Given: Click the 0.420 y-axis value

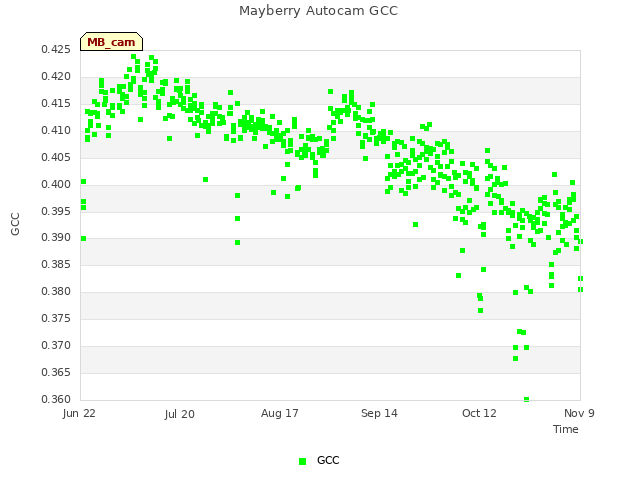Looking at the screenshot, I should pyautogui.click(x=56, y=77).
